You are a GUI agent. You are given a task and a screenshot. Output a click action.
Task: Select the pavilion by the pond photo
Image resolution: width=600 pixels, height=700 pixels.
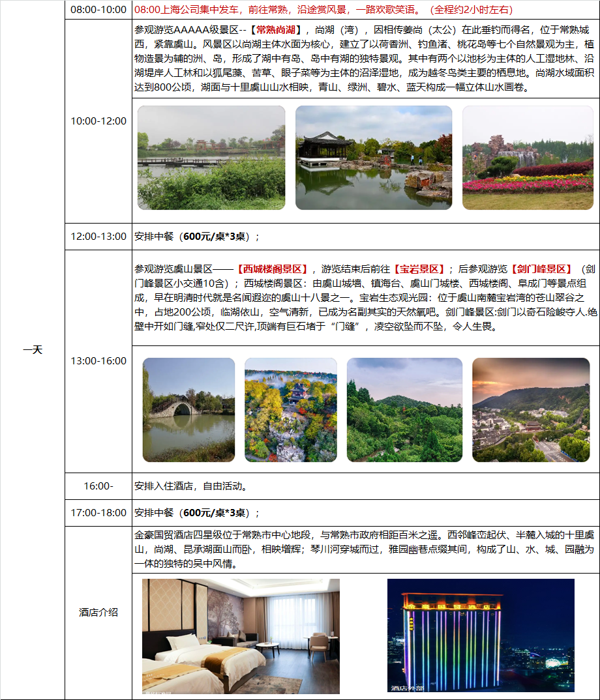pos(373,158)
